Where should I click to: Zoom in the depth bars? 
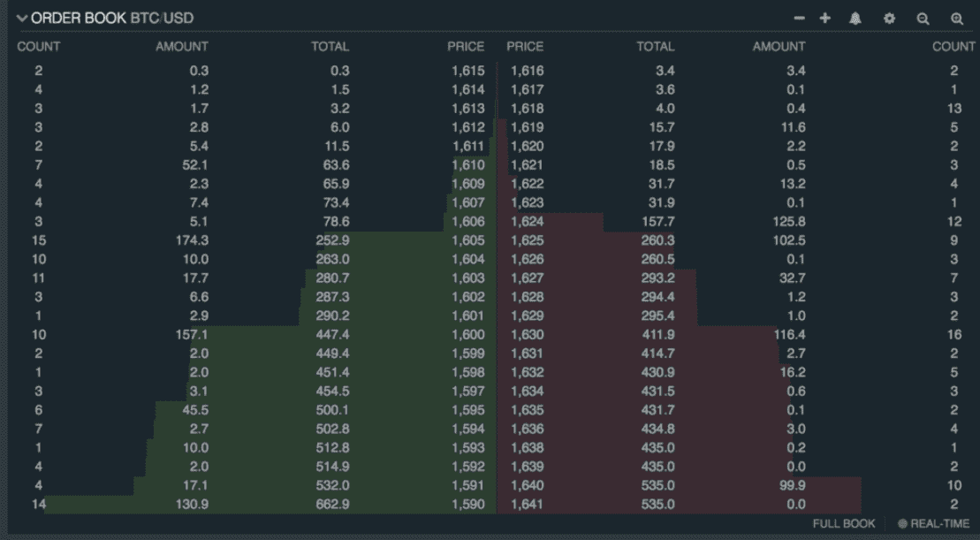tap(956, 19)
